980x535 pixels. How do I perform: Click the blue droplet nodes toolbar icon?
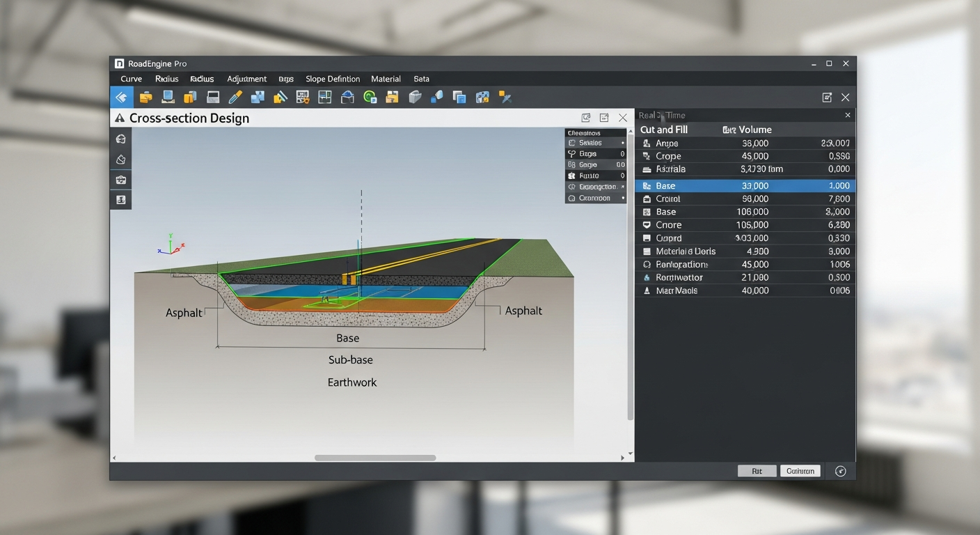click(x=437, y=98)
